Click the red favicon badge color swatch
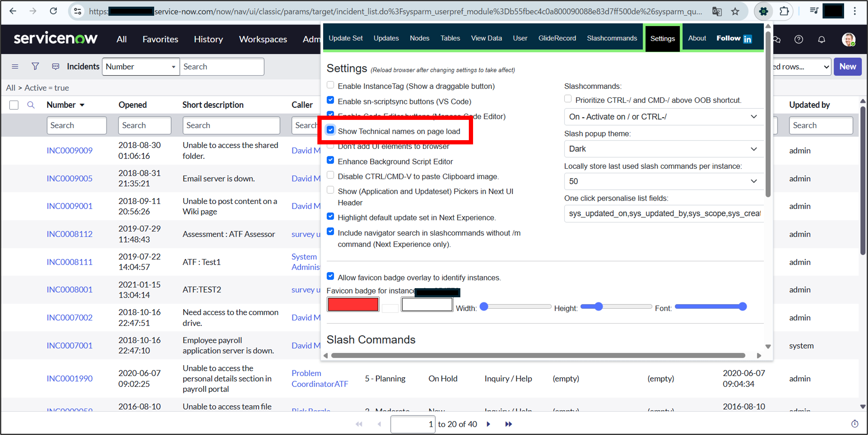Screen dimensions: 868x435 tap(353, 304)
